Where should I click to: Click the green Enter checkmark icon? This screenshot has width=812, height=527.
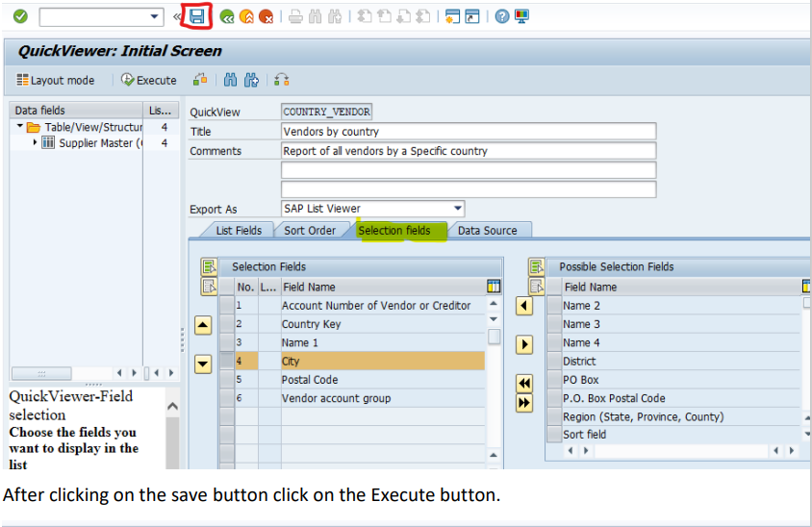click(20, 16)
